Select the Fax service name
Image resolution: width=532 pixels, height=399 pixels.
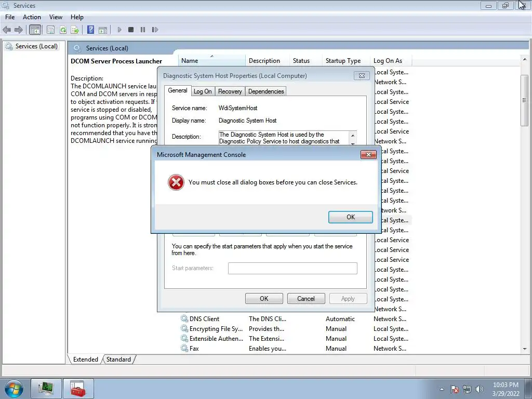click(194, 349)
